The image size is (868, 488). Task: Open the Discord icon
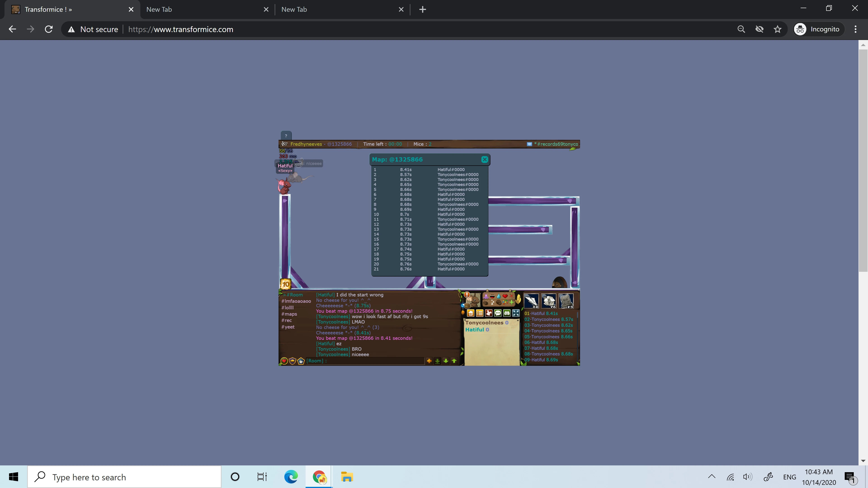click(507, 313)
